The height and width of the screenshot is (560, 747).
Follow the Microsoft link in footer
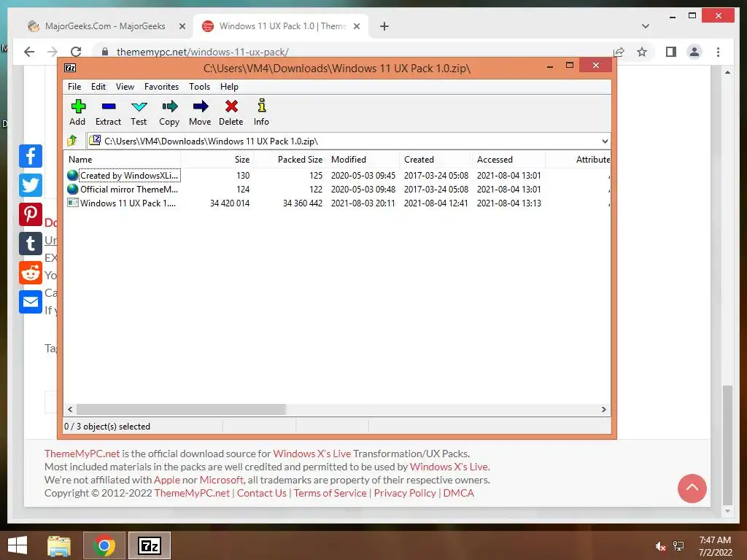[222, 480]
